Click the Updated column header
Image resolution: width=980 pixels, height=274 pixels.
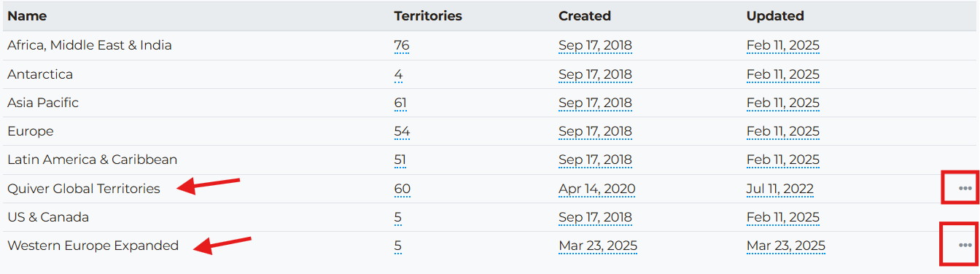coord(775,16)
